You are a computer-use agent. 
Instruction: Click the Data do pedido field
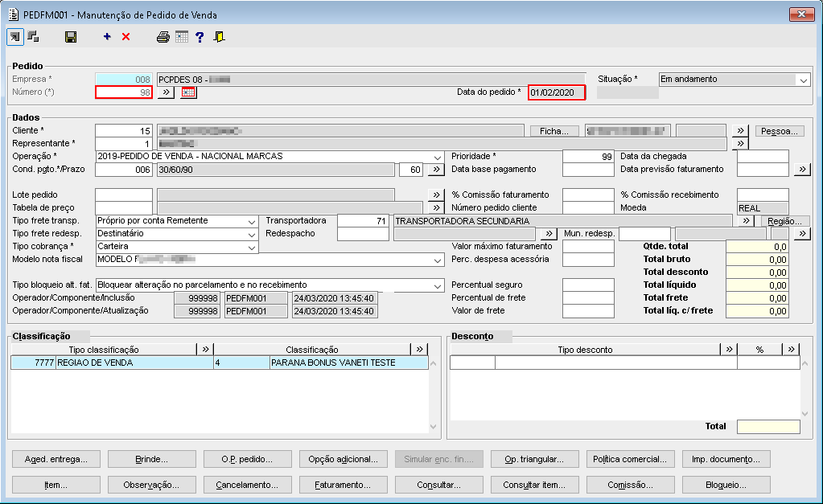(556, 93)
